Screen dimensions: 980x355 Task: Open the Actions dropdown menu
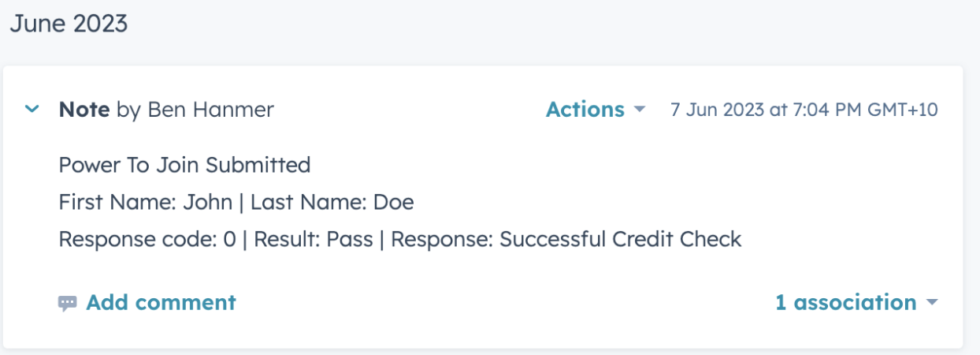tap(596, 110)
